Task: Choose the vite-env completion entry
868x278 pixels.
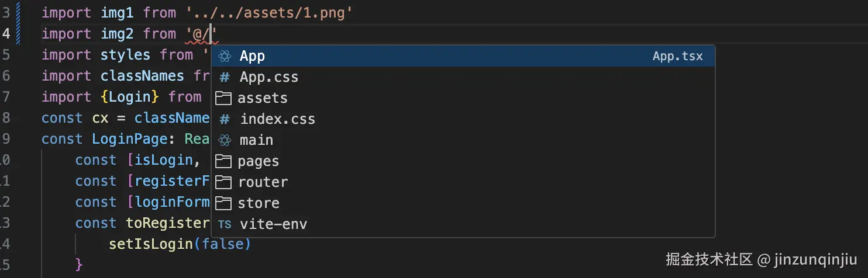Action: (274, 225)
